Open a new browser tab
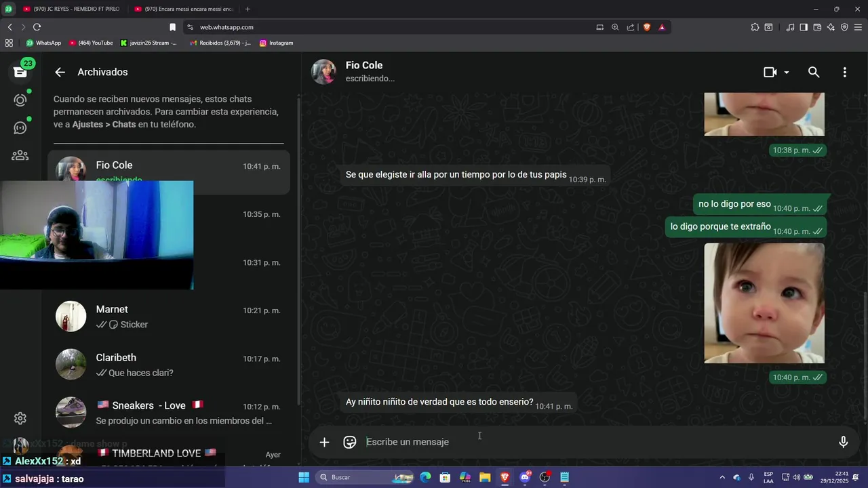Viewport: 868px width, 488px height. pos(248,9)
